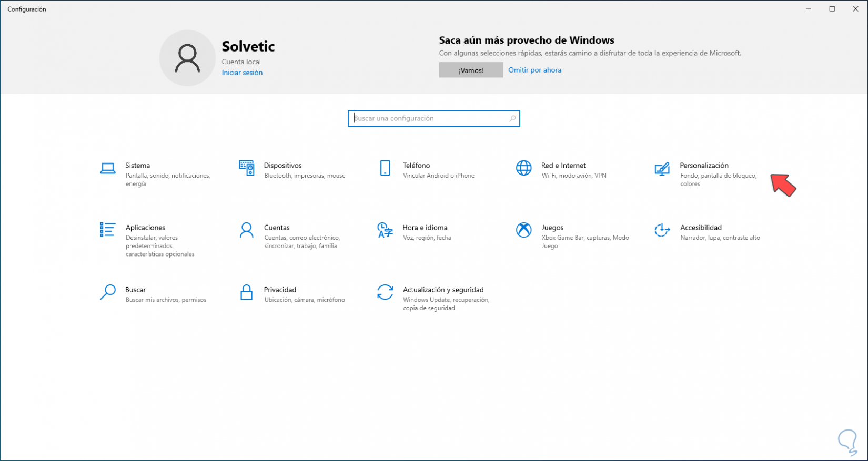Click the Solvetic user avatar picture
The height and width of the screenshot is (461, 868).
[x=187, y=58]
